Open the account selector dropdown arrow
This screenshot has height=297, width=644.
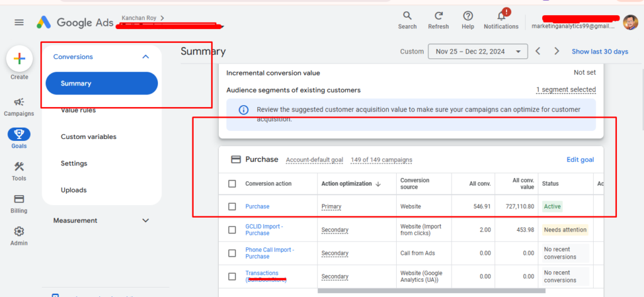tap(222, 27)
